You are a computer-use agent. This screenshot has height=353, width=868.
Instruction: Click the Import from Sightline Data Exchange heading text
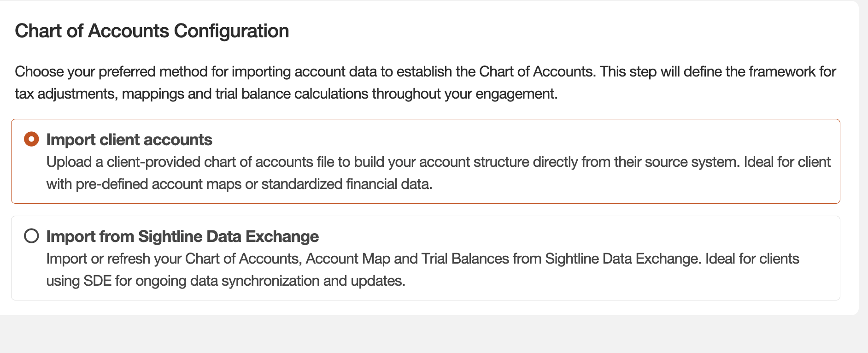182,236
